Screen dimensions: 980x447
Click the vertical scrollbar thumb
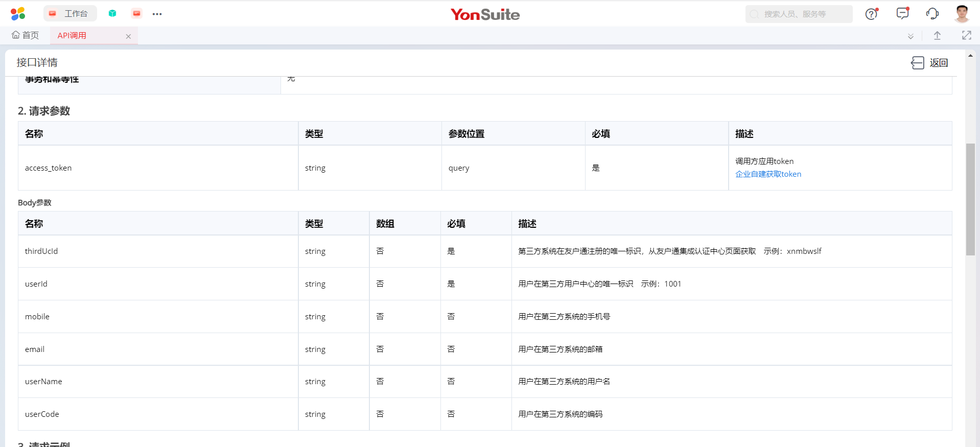click(x=970, y=199)
